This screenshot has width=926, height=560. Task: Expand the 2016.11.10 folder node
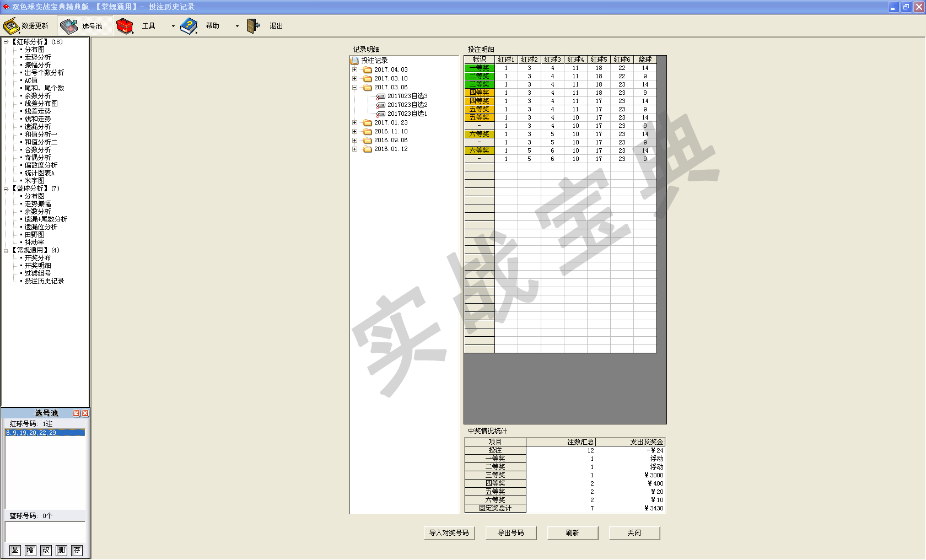pos(354,132)
